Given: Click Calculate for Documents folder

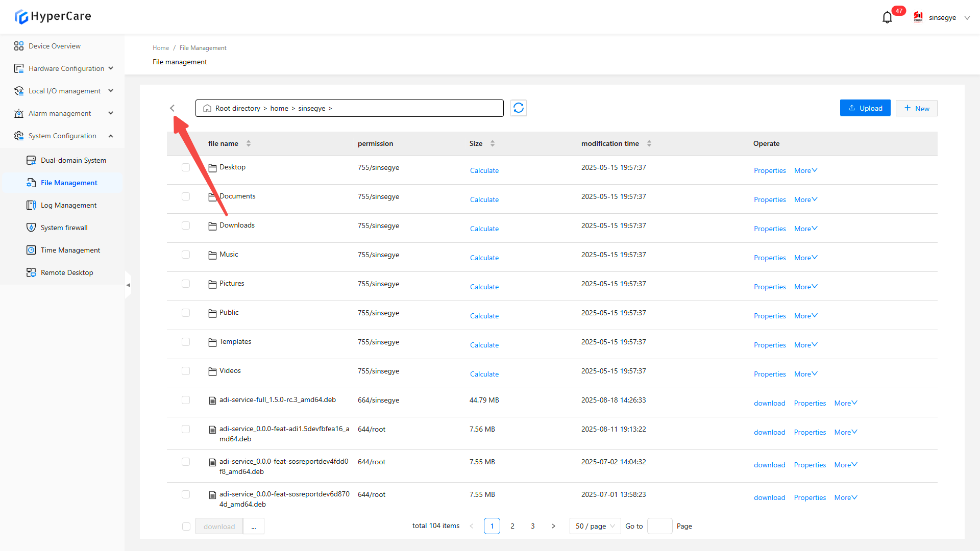Looking at the screenshot, I should point(484,199).
